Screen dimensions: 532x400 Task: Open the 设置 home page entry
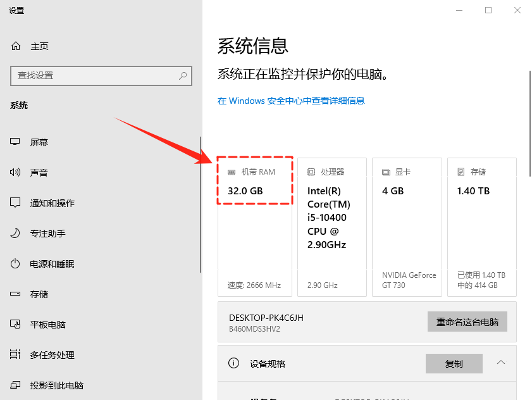[x=17, y=10]
